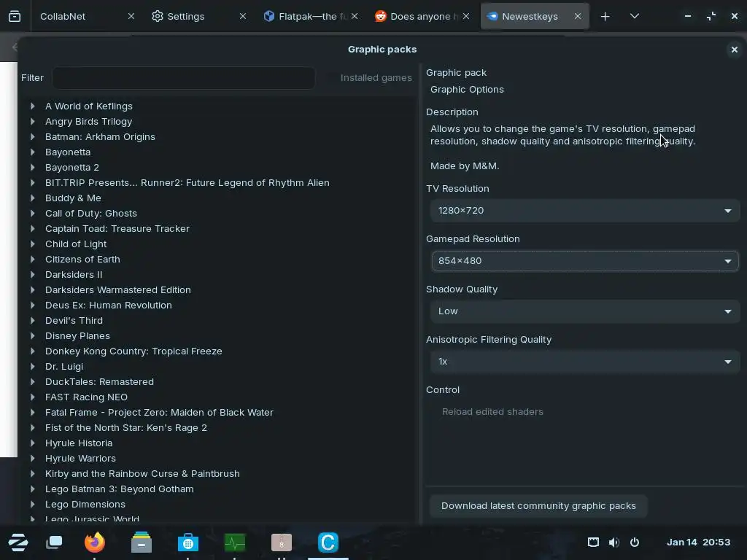
Task: Expand the Buddy & Me node
Action: pyautogui.click(x=32, y=198)
